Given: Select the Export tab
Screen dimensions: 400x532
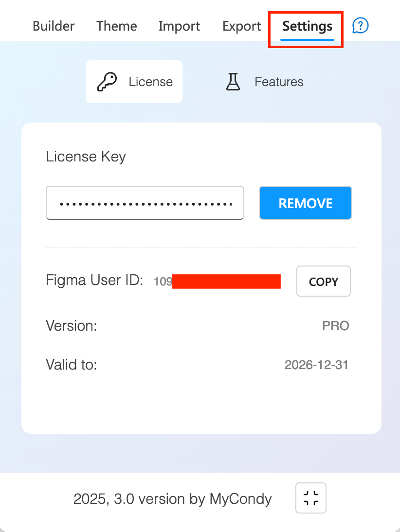Looking at the screenshot, I should tap(241, 26).
